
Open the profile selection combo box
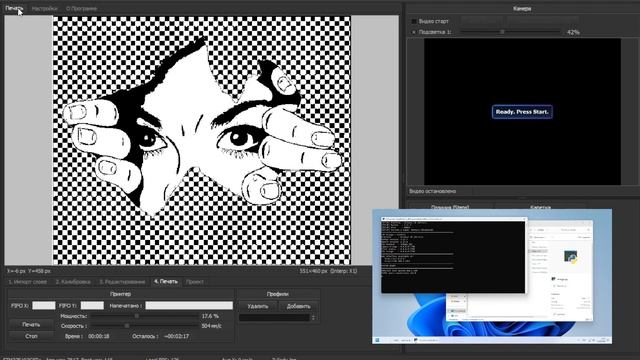[274, 318]
